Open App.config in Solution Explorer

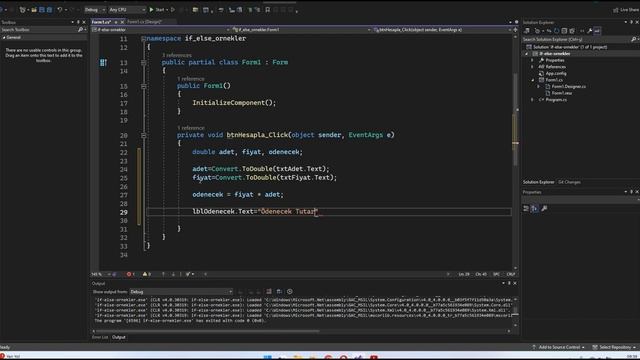pos(556,73)
